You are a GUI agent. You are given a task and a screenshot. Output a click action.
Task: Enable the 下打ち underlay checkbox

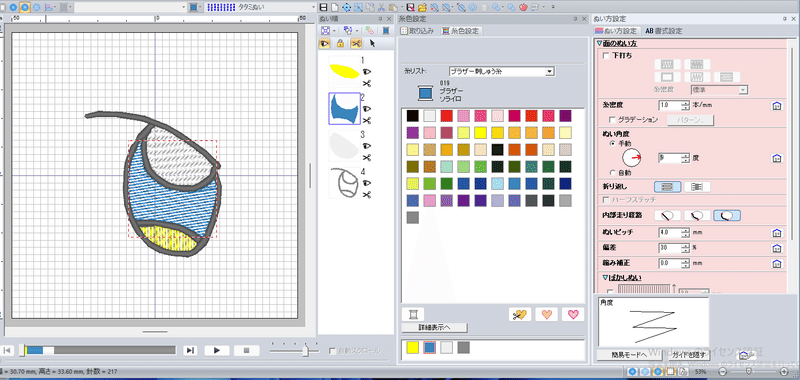point(606,56)
